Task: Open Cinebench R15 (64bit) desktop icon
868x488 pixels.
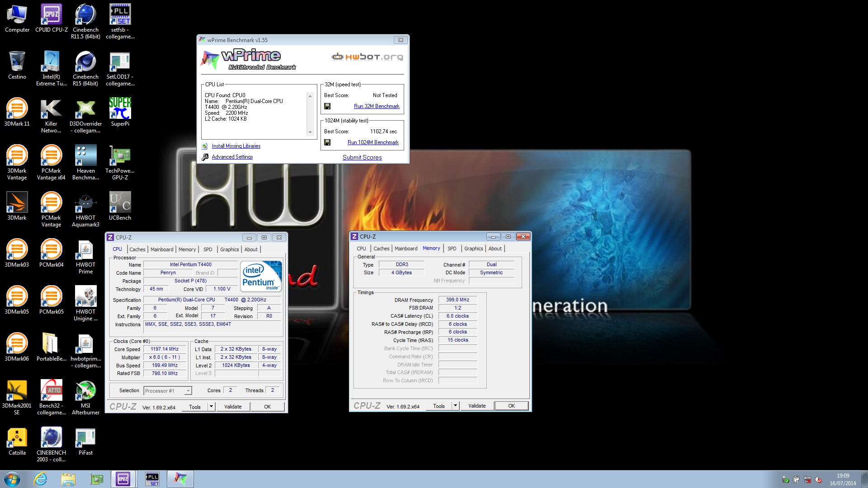Action: point(85,68)
